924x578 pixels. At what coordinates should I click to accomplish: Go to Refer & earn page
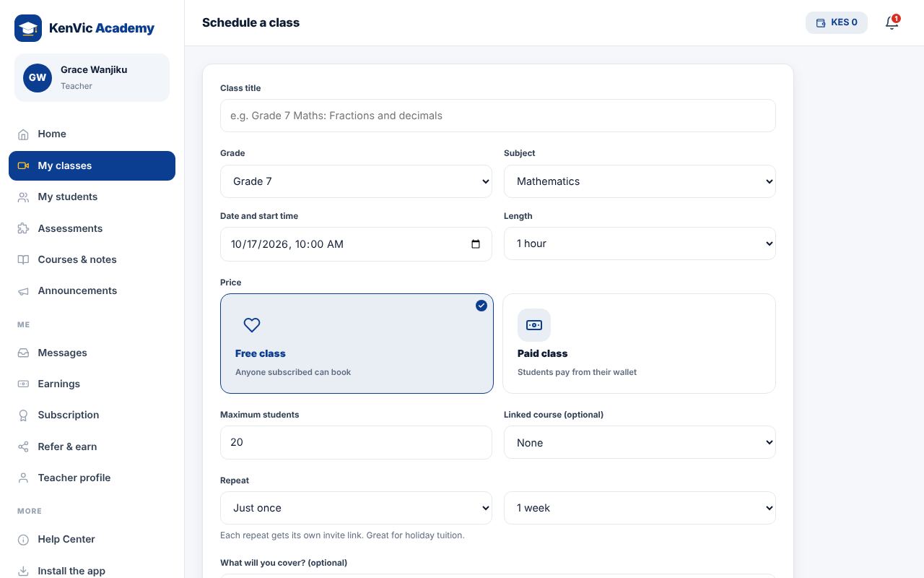click(x=92, y=447)
